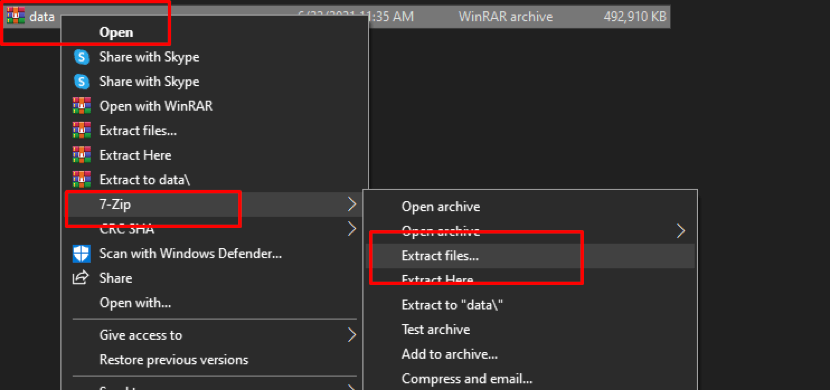Expand the Open archive entry's submenu arrow

coord(681,231)
